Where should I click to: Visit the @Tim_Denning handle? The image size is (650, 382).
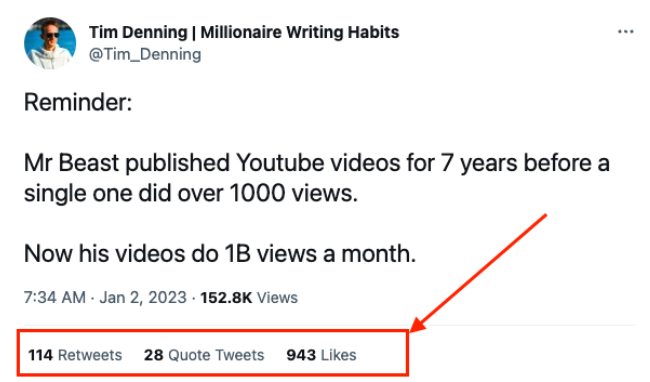click(x=145, y=54)
